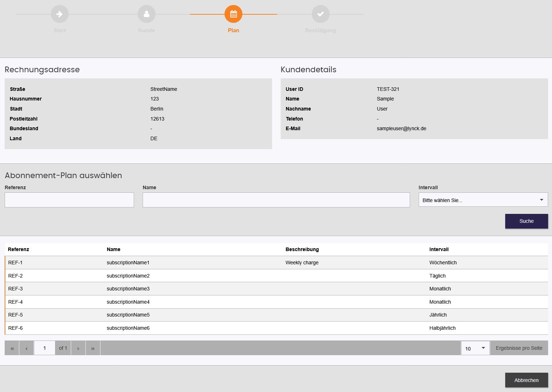Click the Kunde step person icon
This screenshot has width=552, height=392.
[x=147, y=14]
